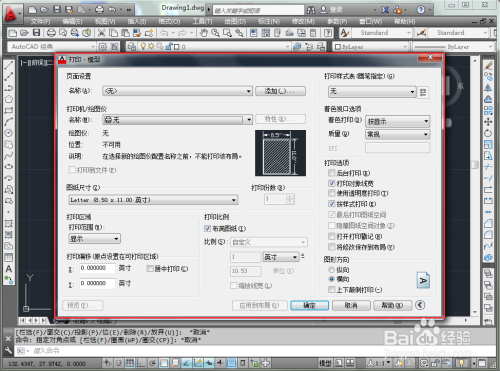This screenshot has height=371, width=500.
Task: Open 图纸尺寸 Letter paper size dropdown
Action: pos(153,200)
